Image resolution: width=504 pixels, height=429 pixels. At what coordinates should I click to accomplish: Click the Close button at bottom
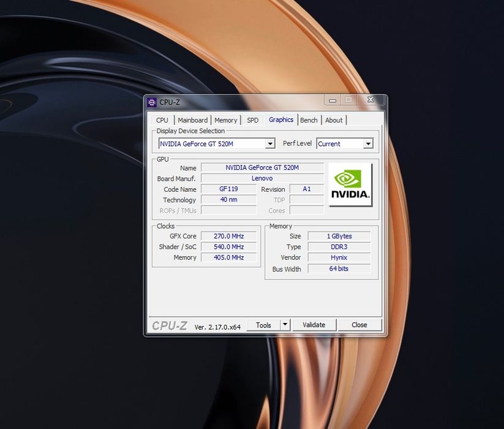coord(359,325)
